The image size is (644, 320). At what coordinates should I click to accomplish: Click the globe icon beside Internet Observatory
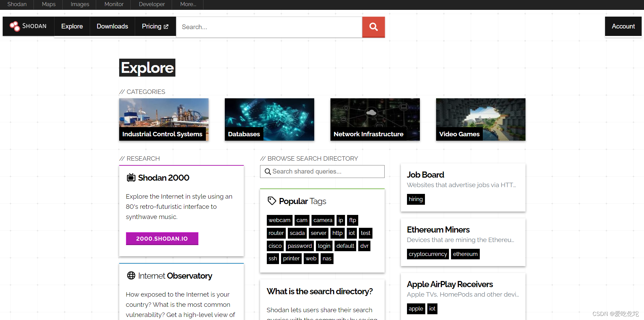tap(131, 276)
